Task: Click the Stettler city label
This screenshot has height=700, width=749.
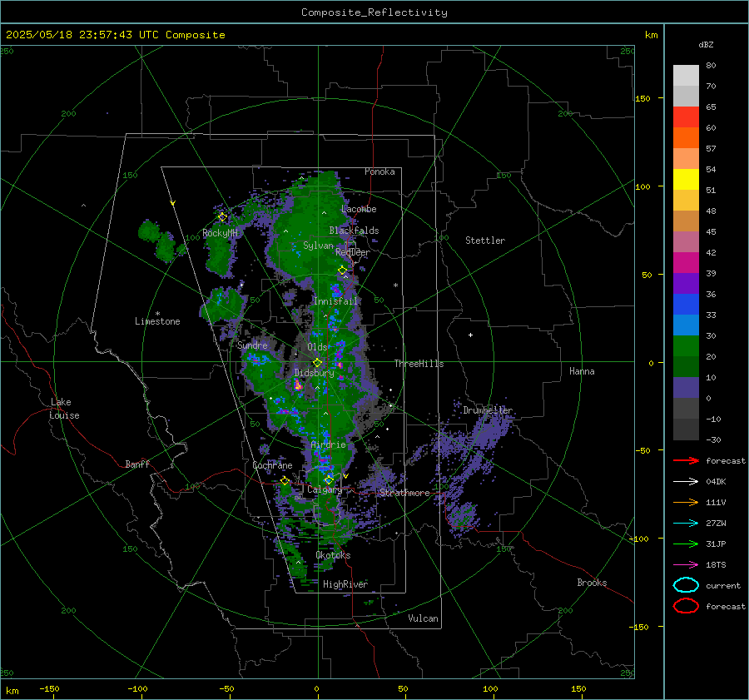Action: click(485, 241)
